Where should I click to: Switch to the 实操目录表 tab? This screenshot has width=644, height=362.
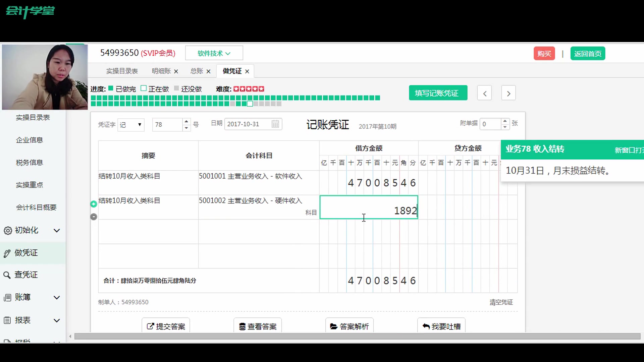[122, 71]
